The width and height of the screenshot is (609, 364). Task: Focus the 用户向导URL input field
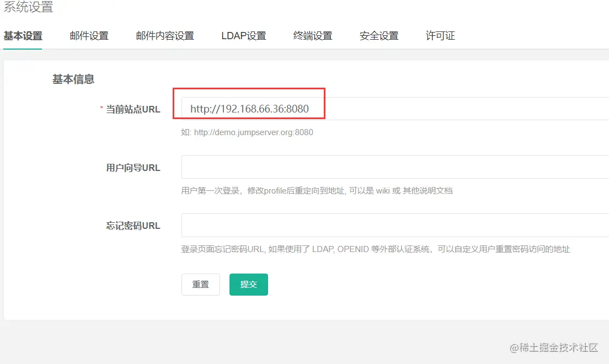[x=395, y=167]
